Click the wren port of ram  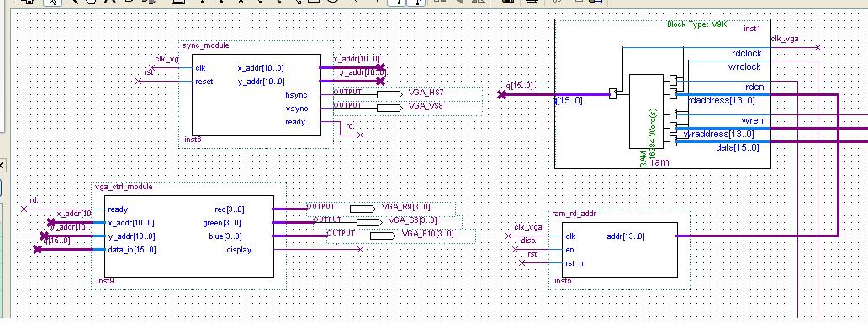752,120
